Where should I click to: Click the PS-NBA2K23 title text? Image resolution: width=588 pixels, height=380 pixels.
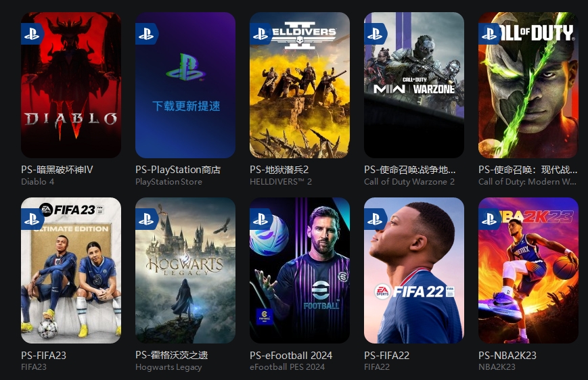coord(507,355)
